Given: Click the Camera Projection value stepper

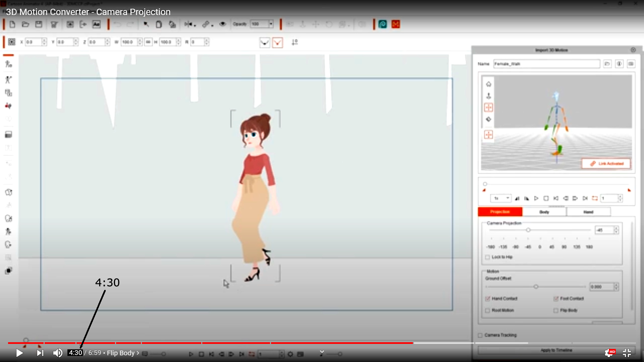Looking at the screenshot, I should [616, 230].
